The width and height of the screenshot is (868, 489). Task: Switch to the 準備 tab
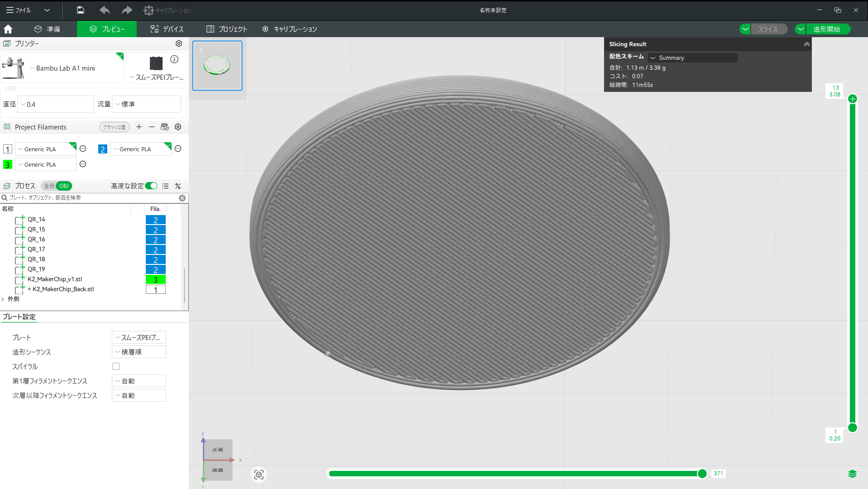[48, 29]
